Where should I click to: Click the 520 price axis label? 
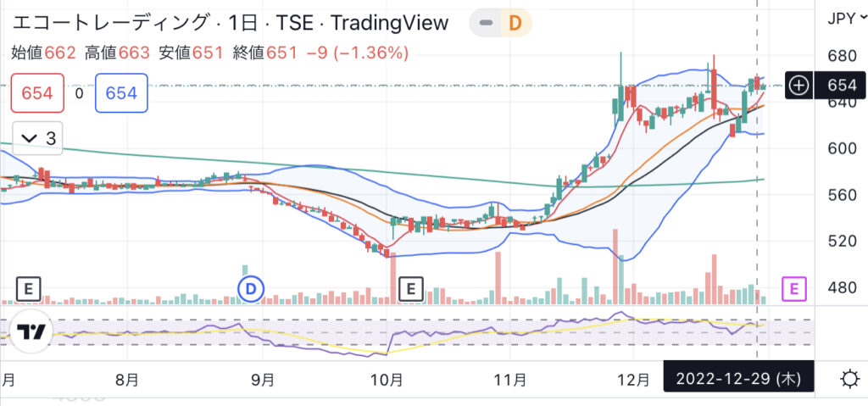[842, 241]
